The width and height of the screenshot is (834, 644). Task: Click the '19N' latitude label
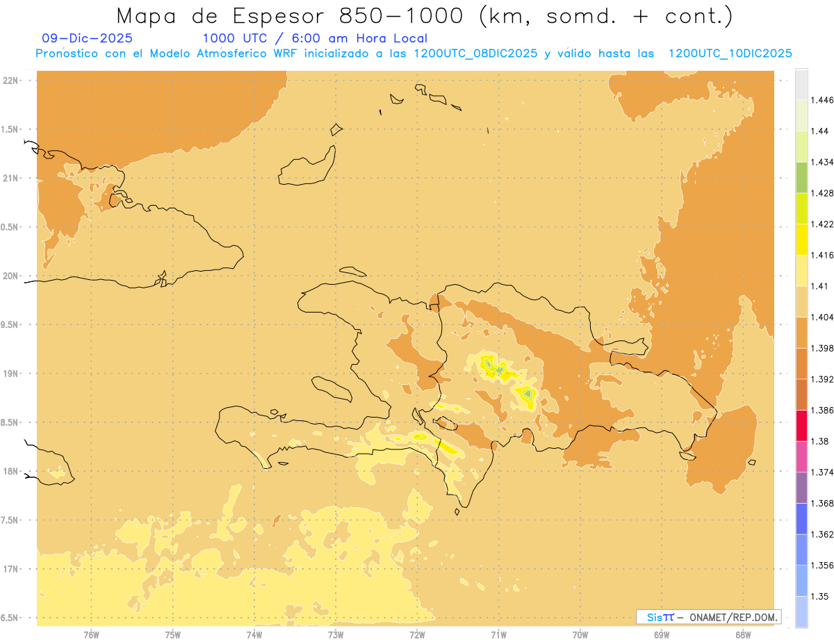pyautogui.click(x=10, y=374)
